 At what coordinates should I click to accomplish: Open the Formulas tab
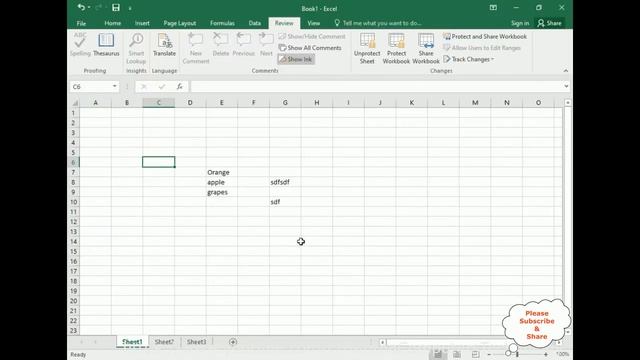222,23
